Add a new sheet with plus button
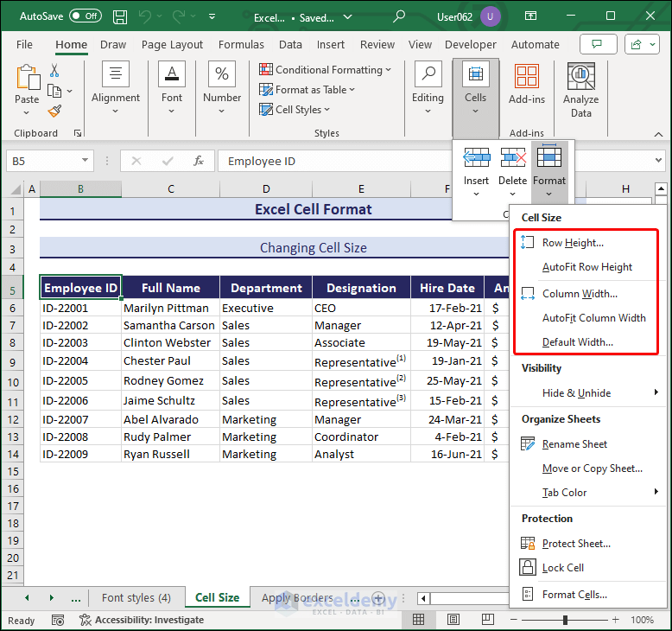Screen dimensions: 672x631 [x=378, y=598]
